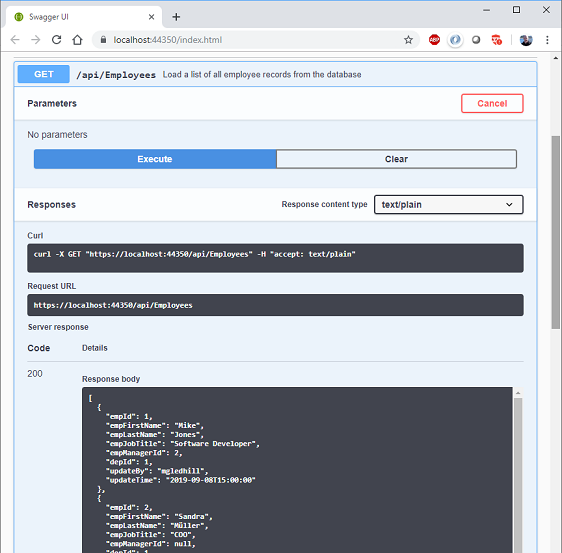Open the blue circular extension icon
The height and width of the screenshot is (553, 562).
(455, 40)
